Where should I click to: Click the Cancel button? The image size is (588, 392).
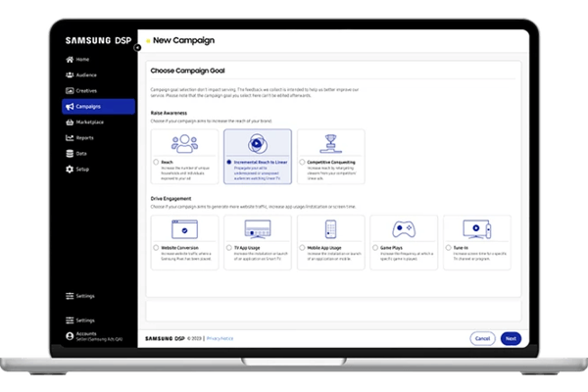482,338
